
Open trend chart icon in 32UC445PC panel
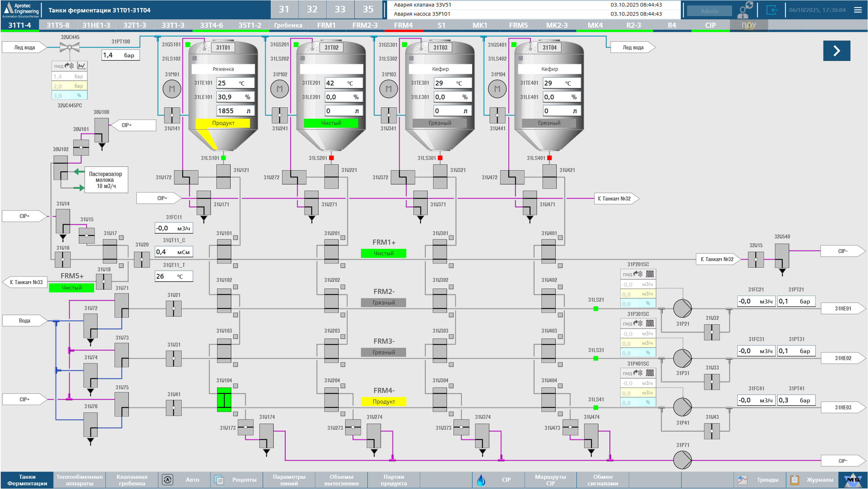(x=81, y=66)
